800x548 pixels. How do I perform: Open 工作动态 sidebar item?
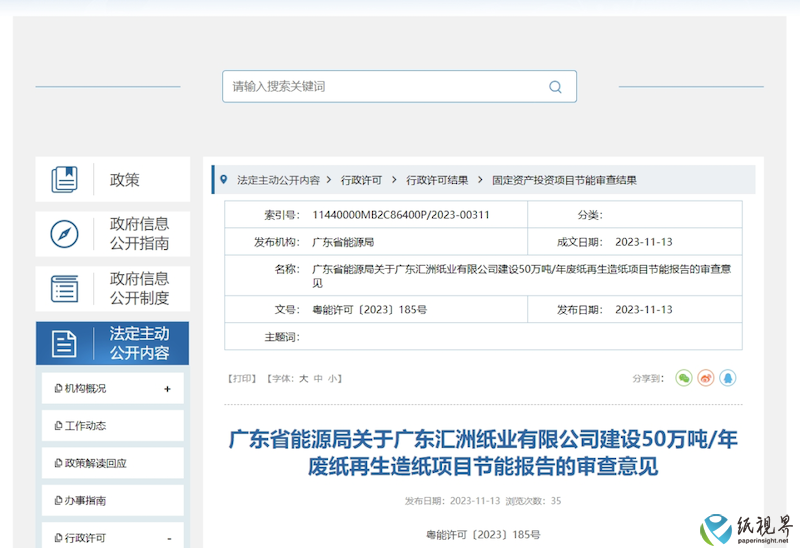[113, 426]
